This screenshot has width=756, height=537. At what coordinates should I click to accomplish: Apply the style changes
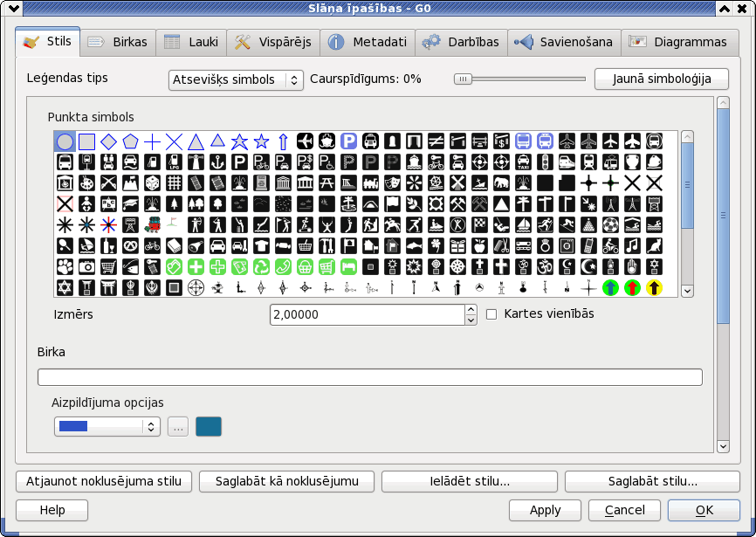tap(545, 510)
